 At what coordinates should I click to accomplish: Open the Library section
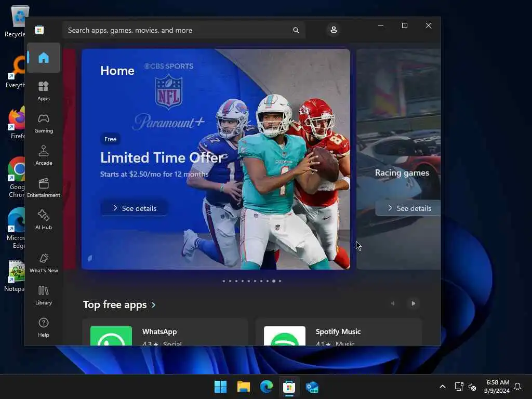point(44,295)
